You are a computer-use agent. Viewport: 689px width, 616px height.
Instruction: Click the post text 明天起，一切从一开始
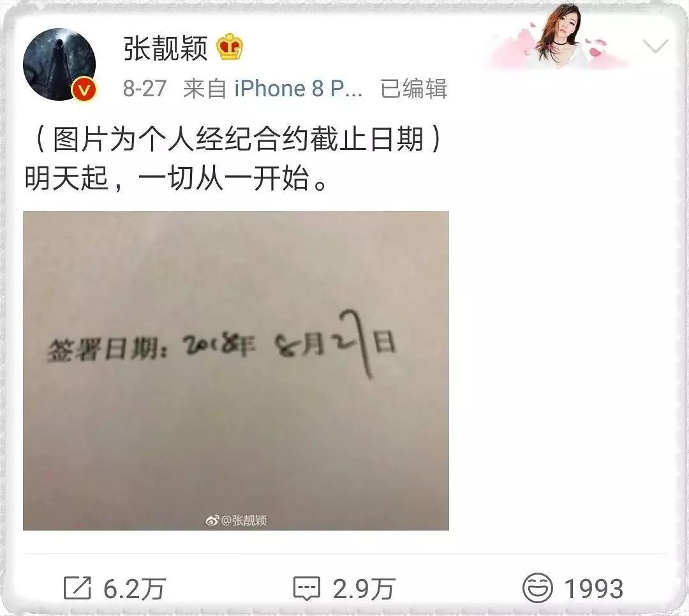coord(176,178)
